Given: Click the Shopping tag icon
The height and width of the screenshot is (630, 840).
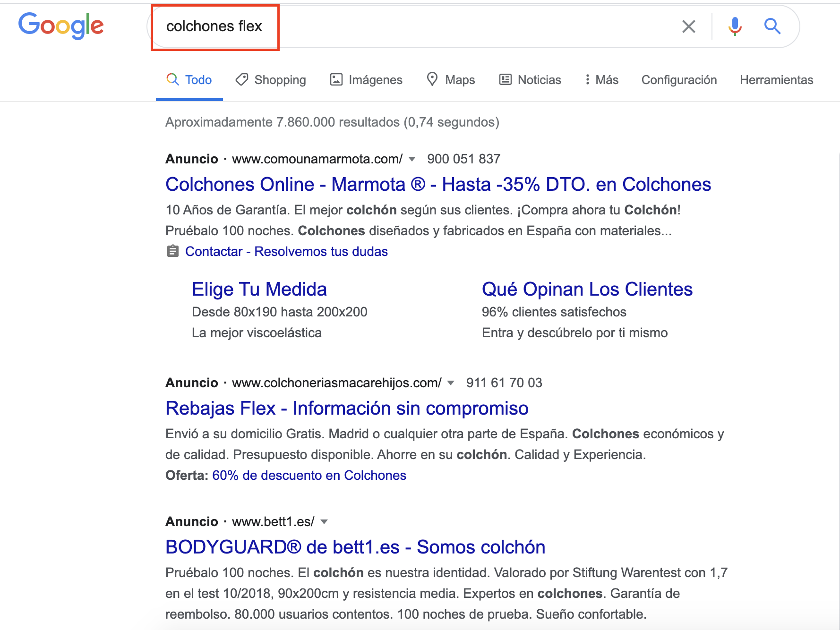Looking at the screenshot, I should pos(242,79).
